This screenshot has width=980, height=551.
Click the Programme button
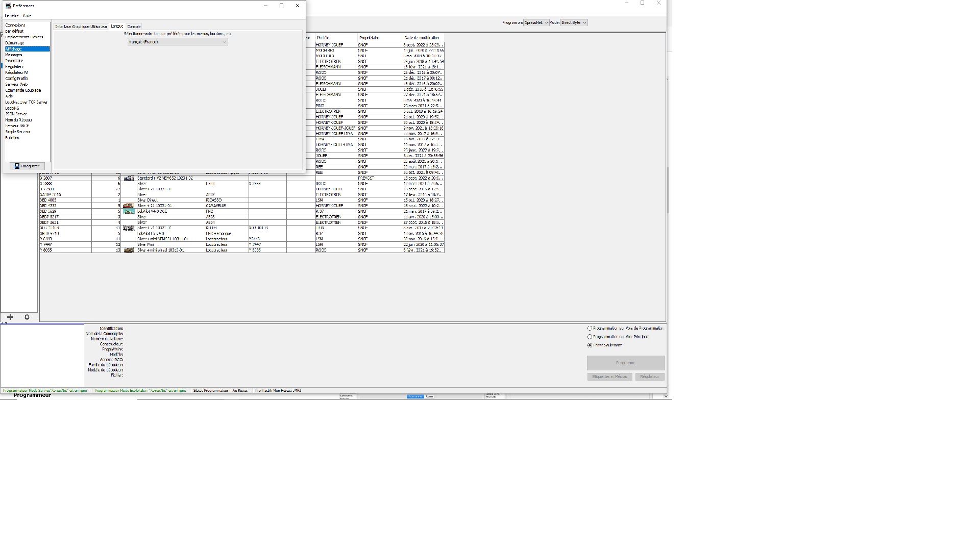tap(626, 363)
